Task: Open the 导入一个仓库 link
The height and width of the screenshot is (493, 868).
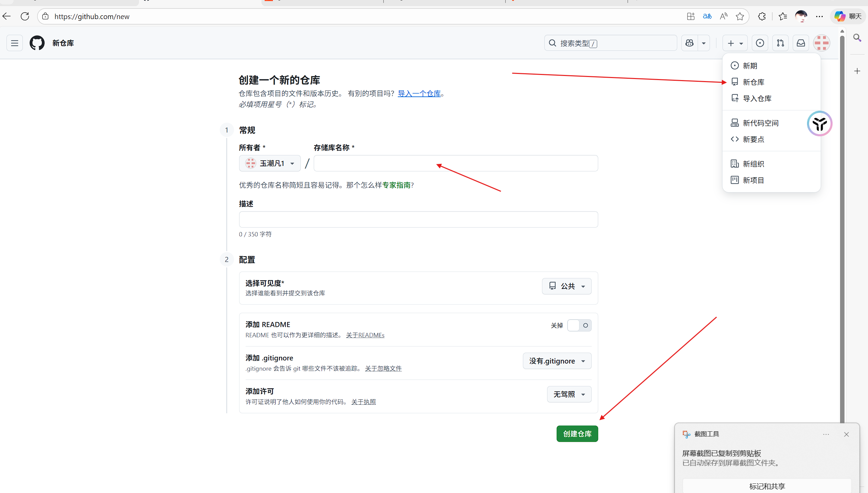Action: point(419,94)
